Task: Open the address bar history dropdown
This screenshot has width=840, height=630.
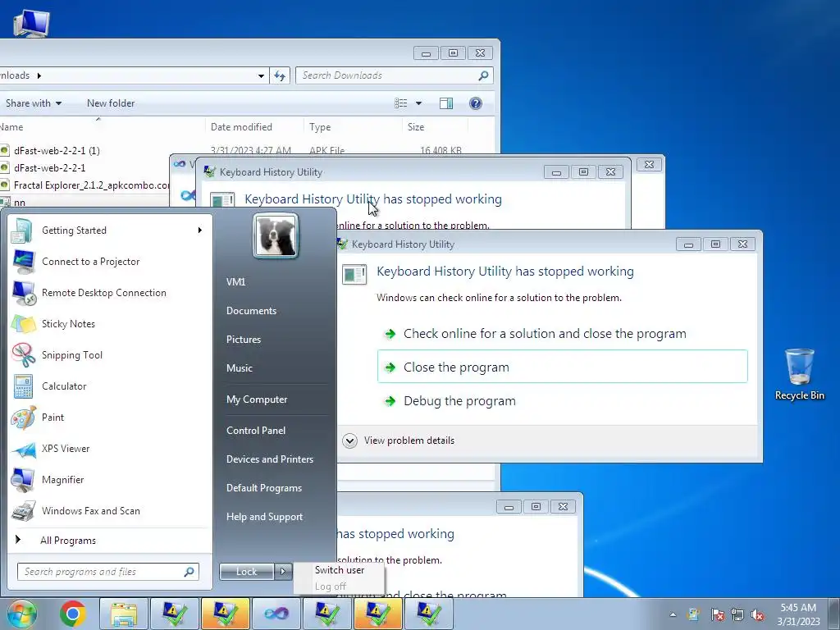Action: pyautogui.click(x=261, y=75)
